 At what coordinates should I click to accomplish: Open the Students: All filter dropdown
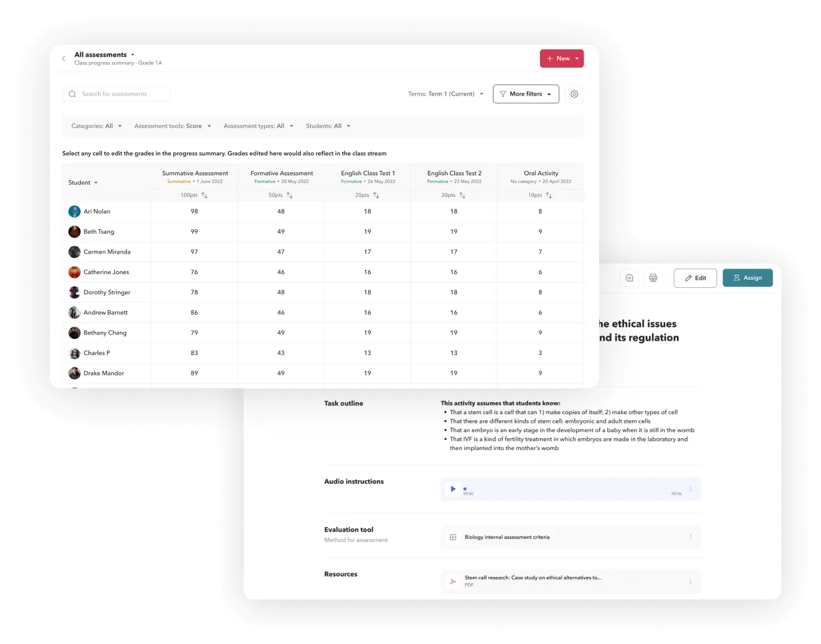(x=328, y=126)
